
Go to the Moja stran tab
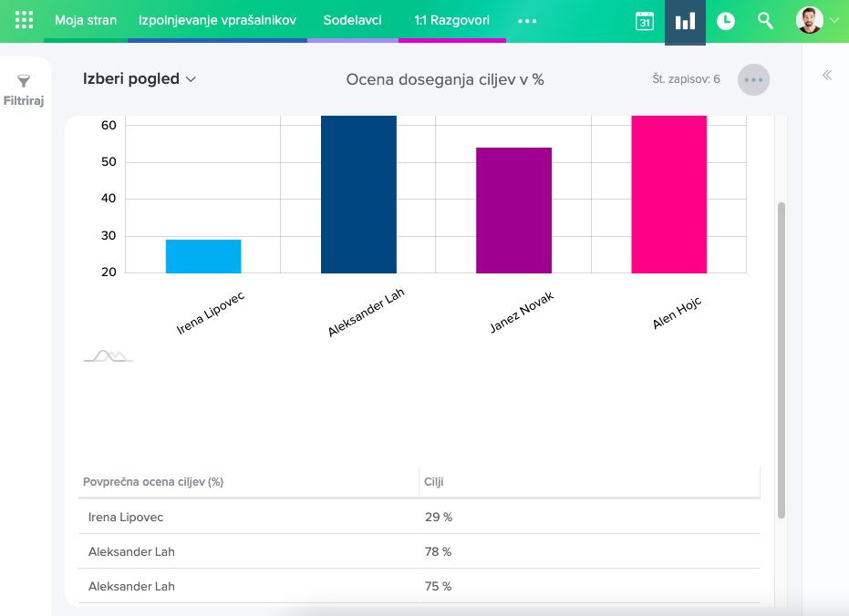86,20
